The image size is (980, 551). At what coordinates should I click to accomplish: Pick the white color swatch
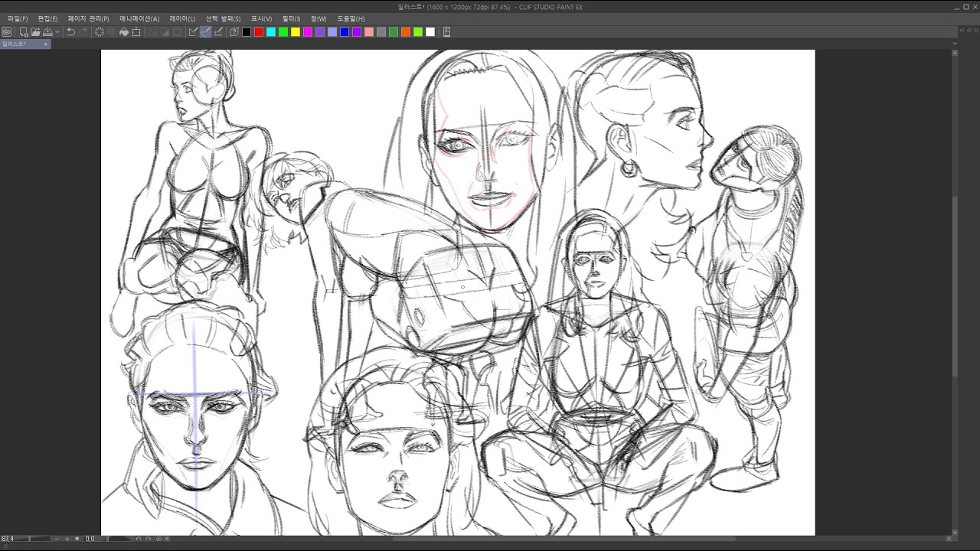coord(430,32)
